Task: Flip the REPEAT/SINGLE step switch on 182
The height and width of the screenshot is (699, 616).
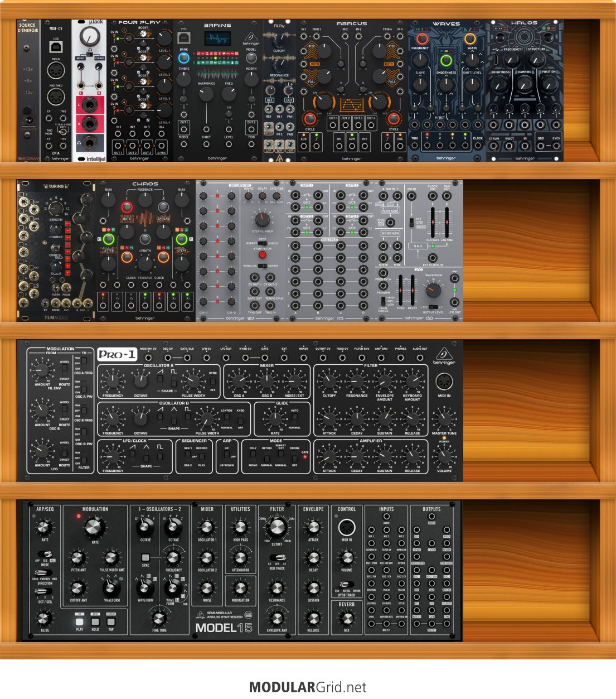Action: point(262,243)
